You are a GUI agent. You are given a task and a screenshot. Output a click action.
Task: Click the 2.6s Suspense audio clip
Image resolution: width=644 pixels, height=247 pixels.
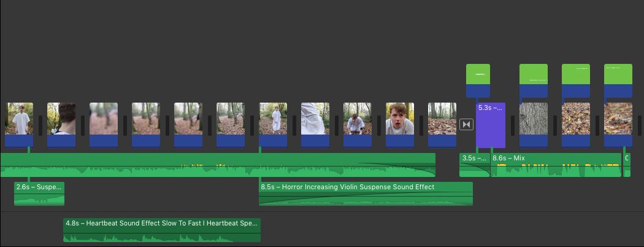pos(39,194)
